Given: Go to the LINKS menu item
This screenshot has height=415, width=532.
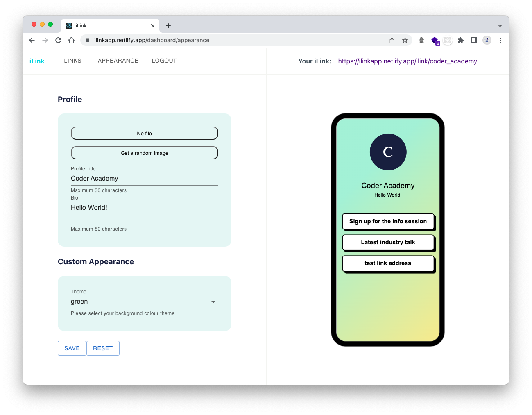Looking at the screenshot, I should pyautogui.click(x=73, y=61).
